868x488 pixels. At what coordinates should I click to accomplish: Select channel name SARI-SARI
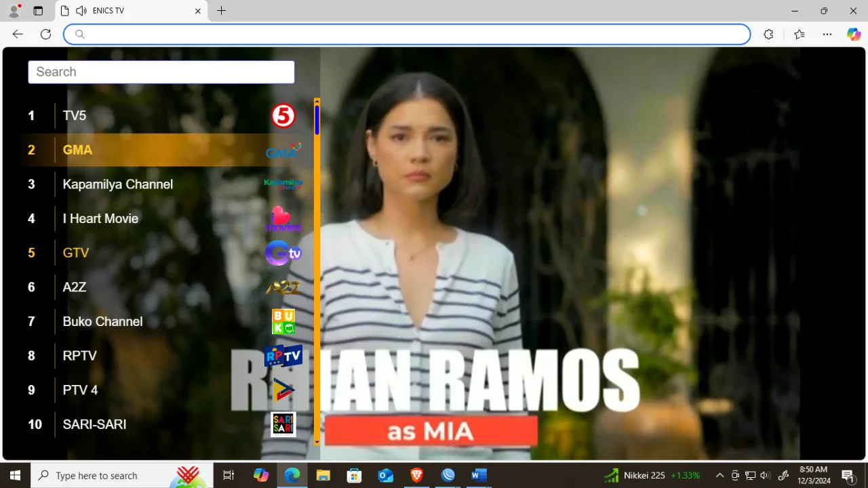tap(94, 425)
